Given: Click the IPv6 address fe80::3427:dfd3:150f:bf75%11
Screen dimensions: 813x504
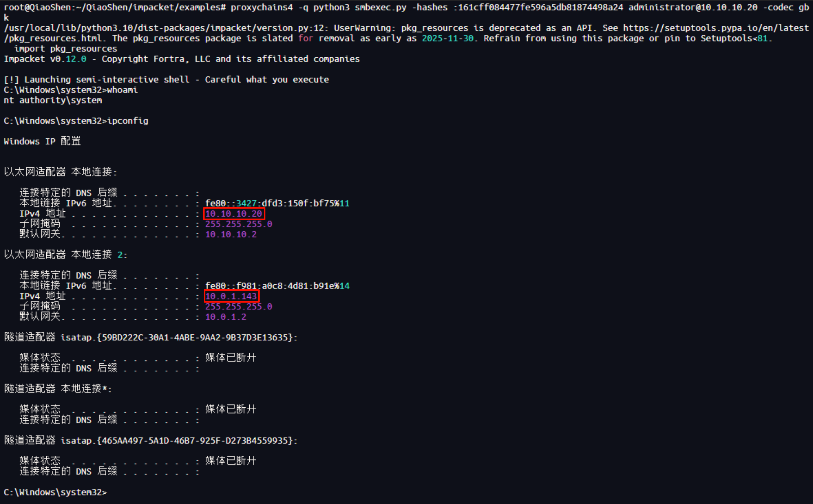Looking at the screenshot, I should click(x=277, y=203).
